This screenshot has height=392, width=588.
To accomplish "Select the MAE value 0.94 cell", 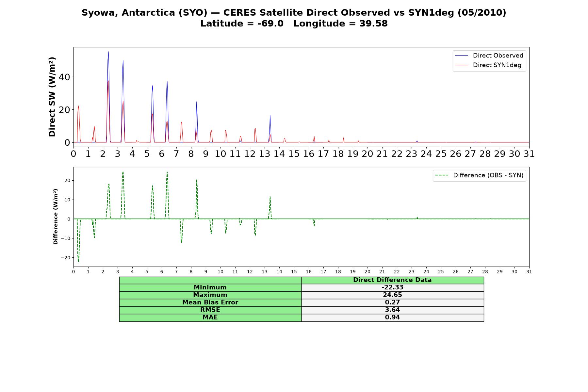I will point(392,318).
